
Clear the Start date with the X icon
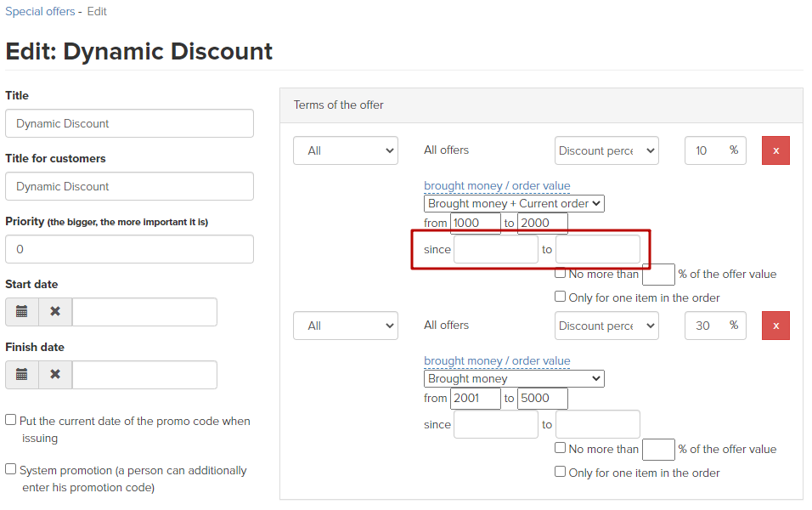(x=55, y=312)
